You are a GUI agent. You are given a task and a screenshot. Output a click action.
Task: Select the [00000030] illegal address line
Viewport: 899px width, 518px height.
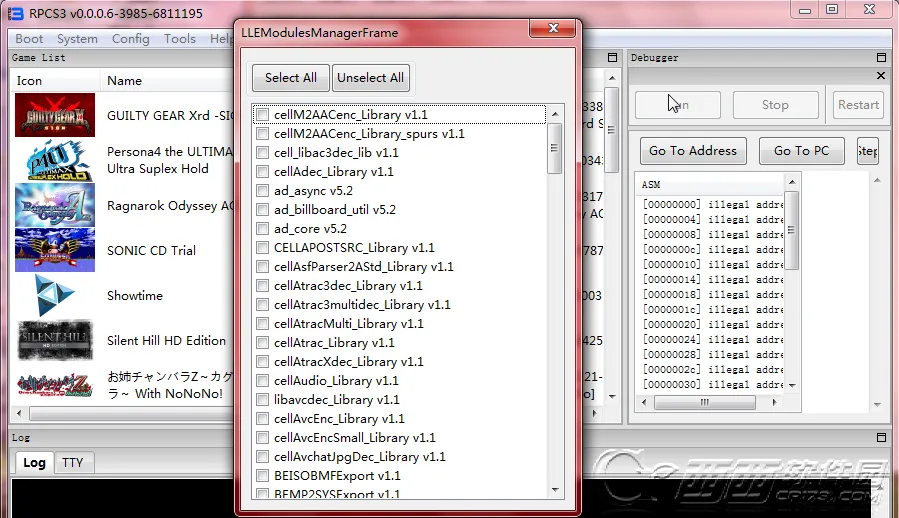point(713,384)
